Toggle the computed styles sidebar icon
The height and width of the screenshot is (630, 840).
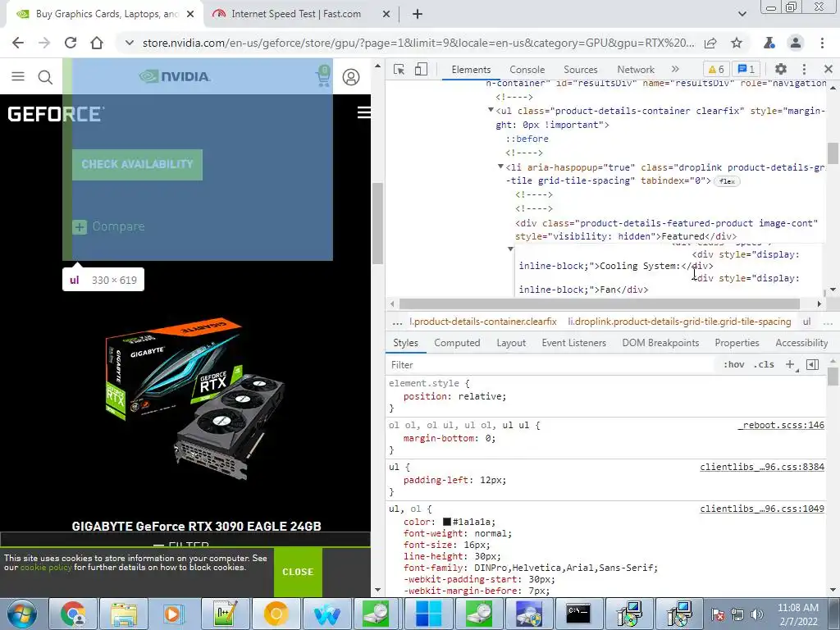pyautogui.click(x=812, y=364)
